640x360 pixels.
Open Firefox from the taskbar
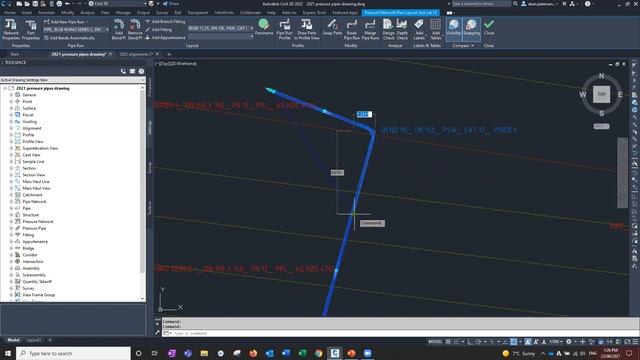(253, 353)
